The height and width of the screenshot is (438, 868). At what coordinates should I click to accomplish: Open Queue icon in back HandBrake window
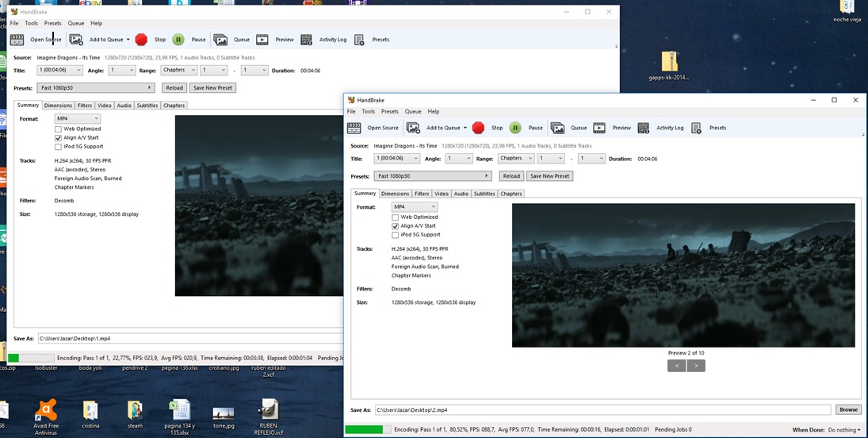pos(220,40)
